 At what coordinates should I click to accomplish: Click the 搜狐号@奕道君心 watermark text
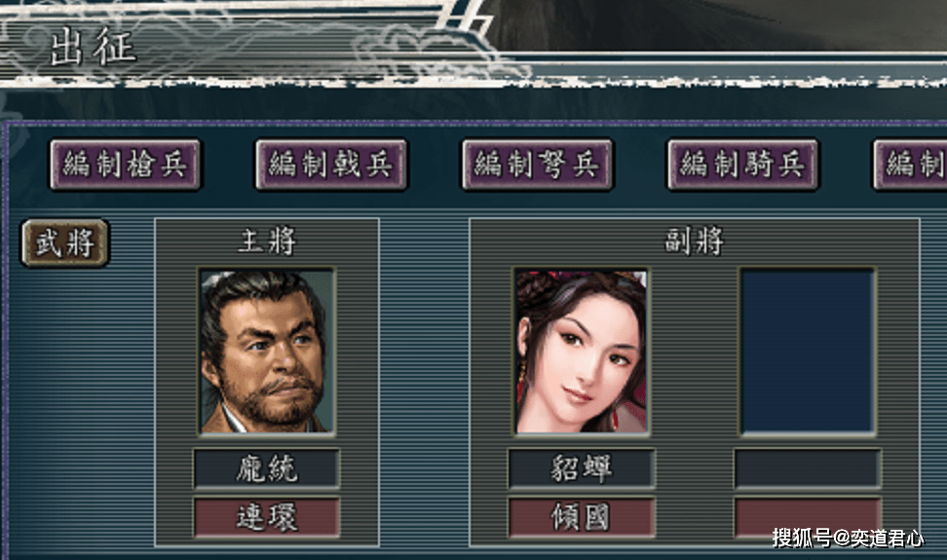click(x=848, y=537)
